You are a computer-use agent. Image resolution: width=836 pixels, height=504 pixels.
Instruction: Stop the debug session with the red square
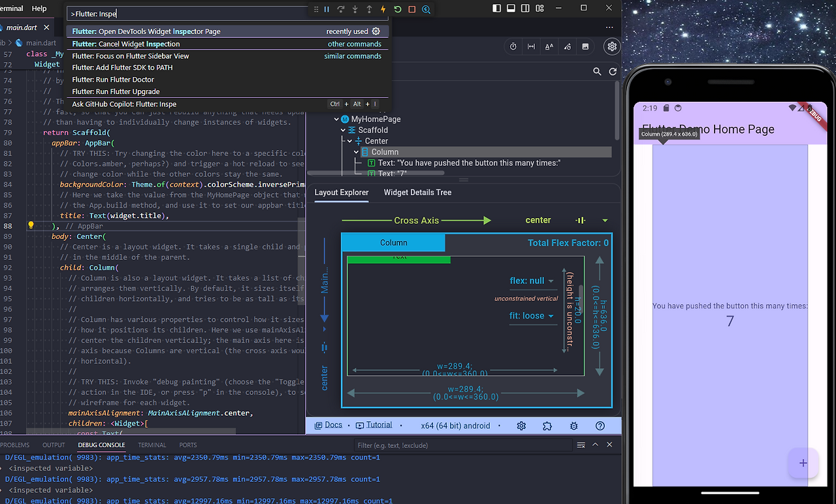click(x=411, y=9)
